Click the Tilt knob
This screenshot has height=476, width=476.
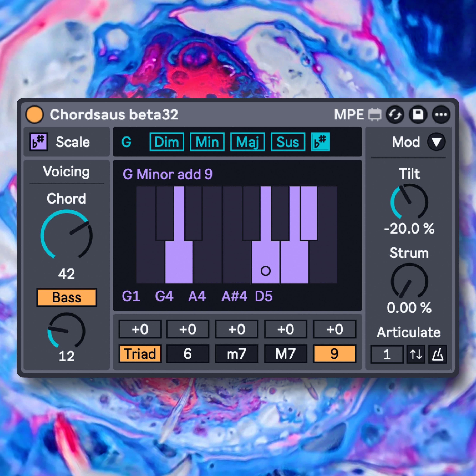coord(409,202)
